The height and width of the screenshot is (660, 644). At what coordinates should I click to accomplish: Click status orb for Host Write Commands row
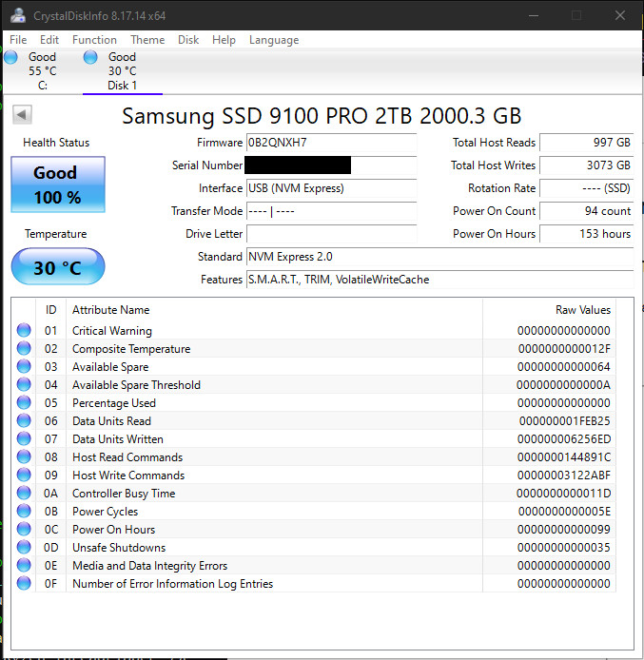point(24,475)
